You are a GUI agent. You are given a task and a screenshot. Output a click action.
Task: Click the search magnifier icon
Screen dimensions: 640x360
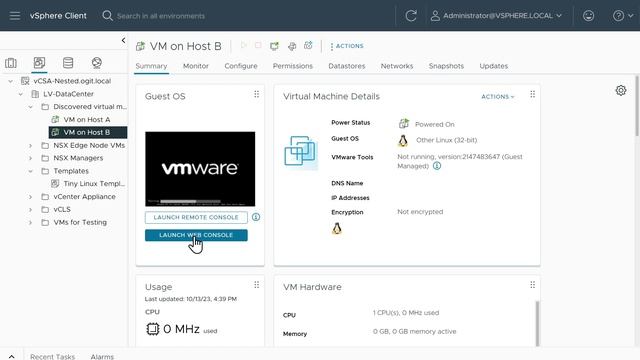coord(107,16)
